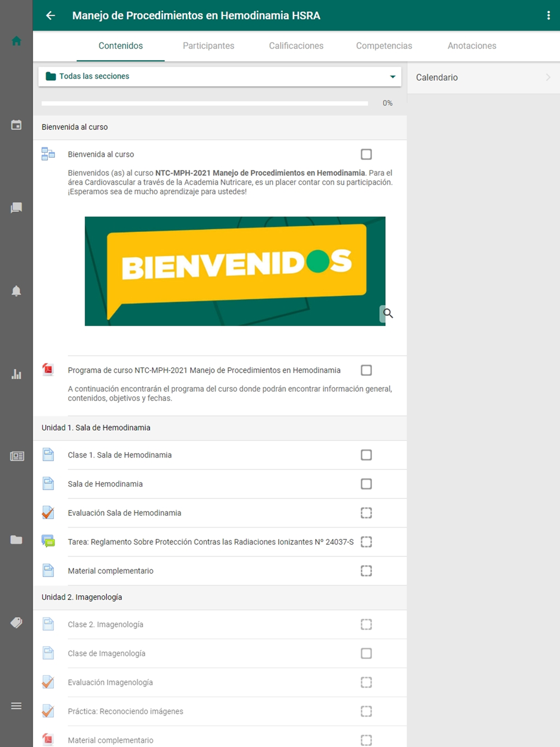Viewport: 560px width, 747px height.
Task: Click completion box for Clase 2. Imagenología
Action: [366, 624]
